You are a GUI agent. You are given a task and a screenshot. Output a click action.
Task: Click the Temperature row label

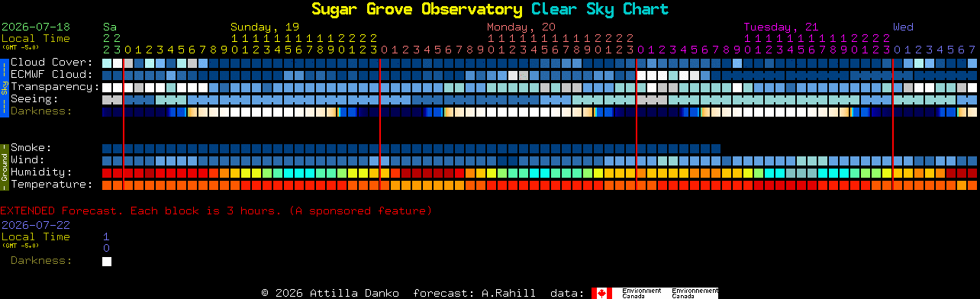tap(51, 184)
